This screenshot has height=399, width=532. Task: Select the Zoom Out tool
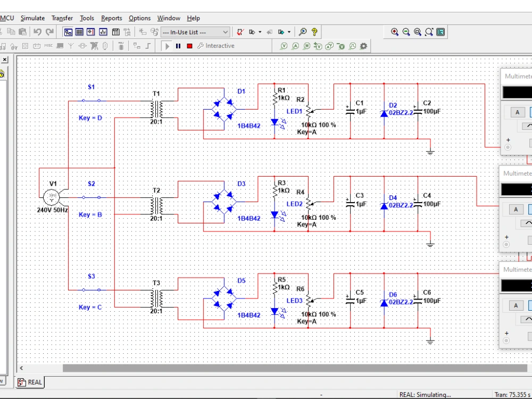(405, 32)
